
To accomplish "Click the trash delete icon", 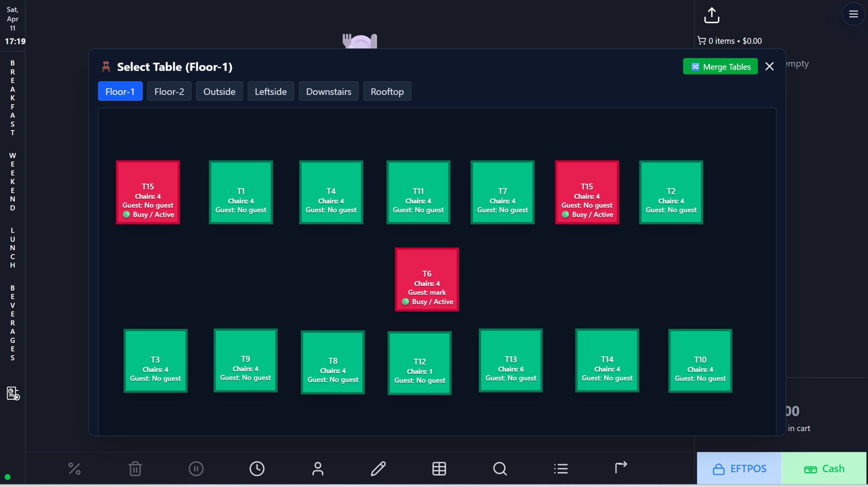I will (x=135, y=469).
